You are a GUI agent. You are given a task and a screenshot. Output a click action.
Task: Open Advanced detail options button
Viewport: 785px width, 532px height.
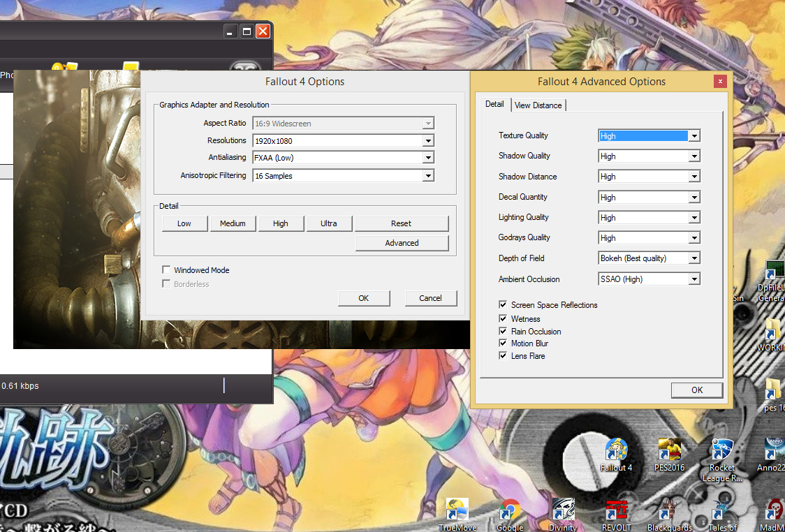402,243
